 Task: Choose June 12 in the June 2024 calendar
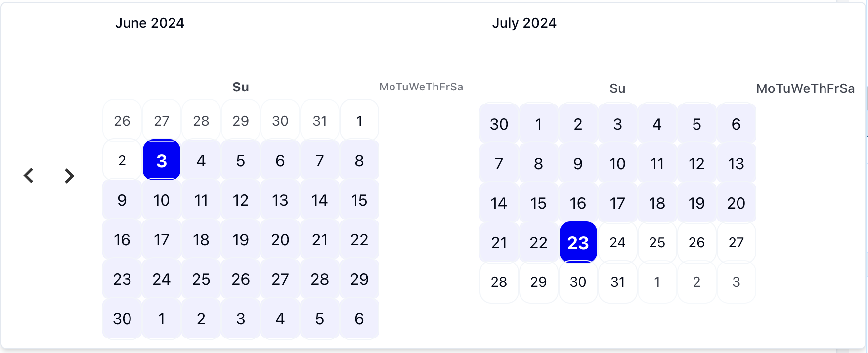[241, 200]
